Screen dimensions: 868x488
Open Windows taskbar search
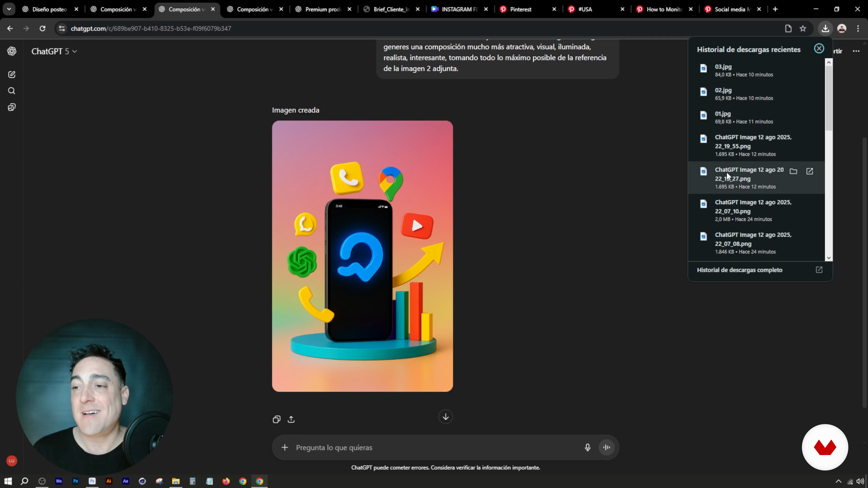[25, 481]
